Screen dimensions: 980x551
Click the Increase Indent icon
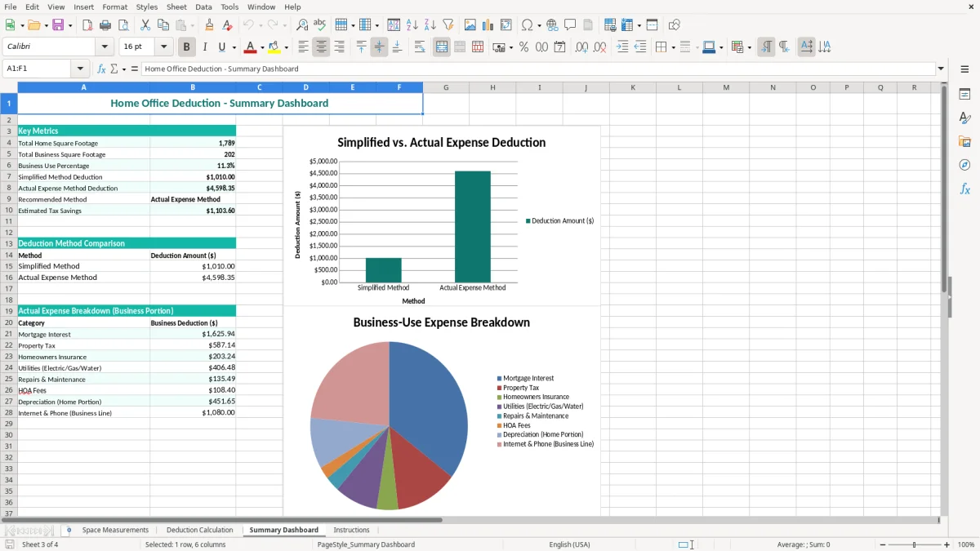622,47
